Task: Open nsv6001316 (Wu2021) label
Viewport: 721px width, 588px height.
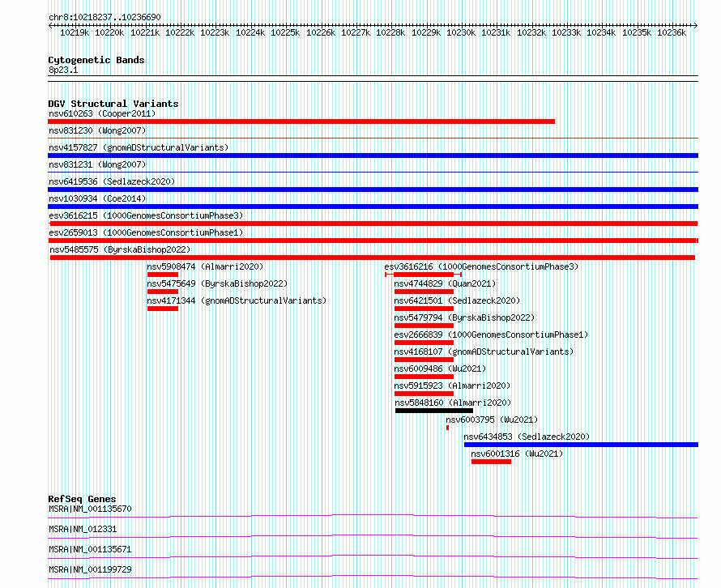Action: point(517,454)
